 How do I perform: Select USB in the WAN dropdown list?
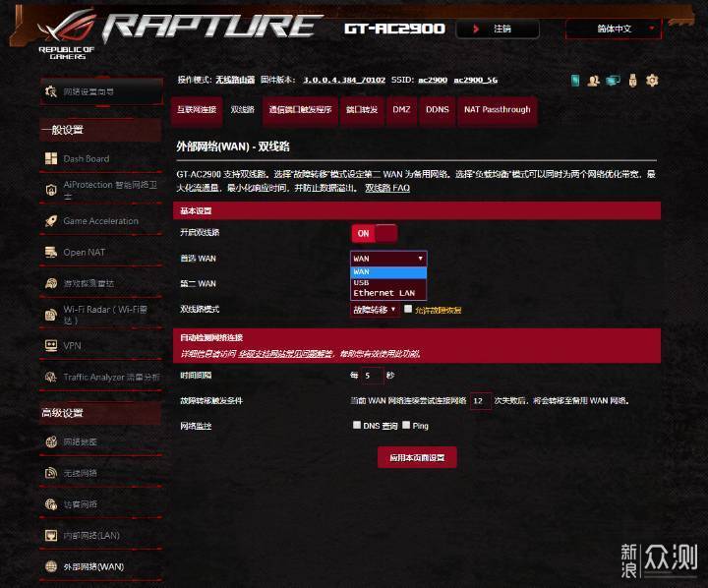coord(388,283)
